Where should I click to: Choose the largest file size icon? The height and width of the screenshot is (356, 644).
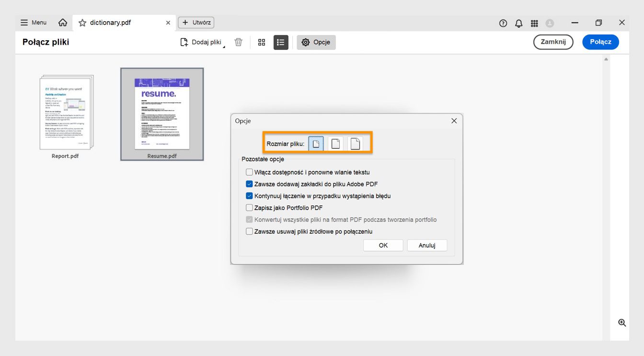355,143
